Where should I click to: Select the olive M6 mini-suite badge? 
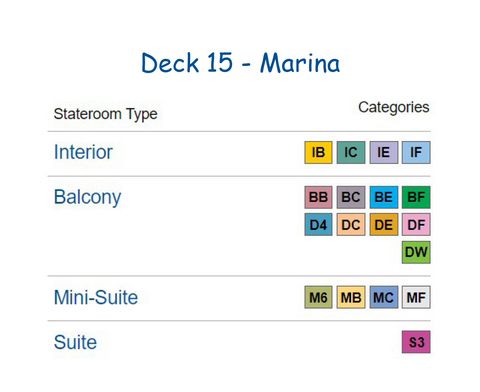point(318,297)
